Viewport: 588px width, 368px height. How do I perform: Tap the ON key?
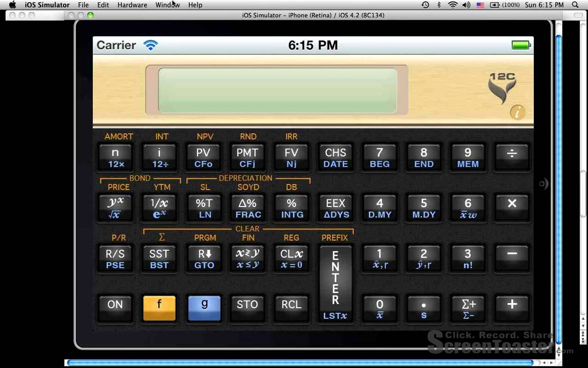click(x=115, y=309)
